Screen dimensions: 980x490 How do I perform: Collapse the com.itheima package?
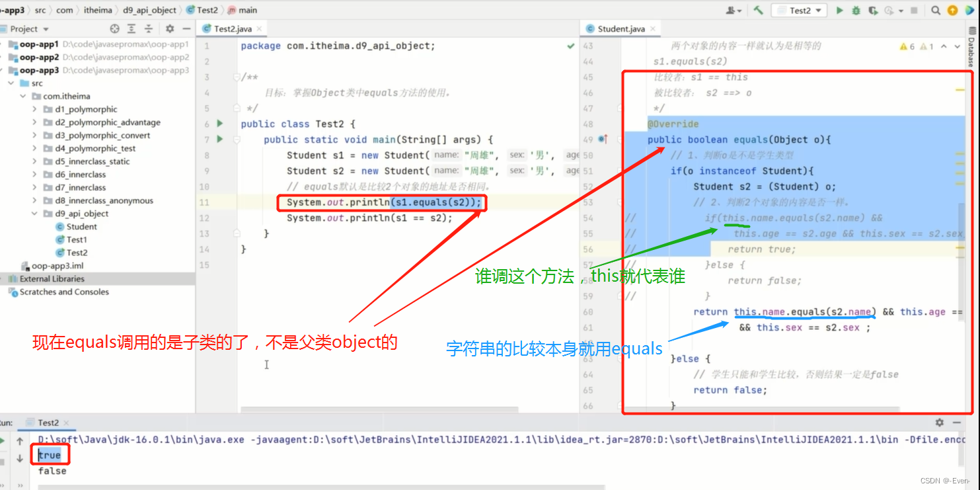[x=23, y=97]
